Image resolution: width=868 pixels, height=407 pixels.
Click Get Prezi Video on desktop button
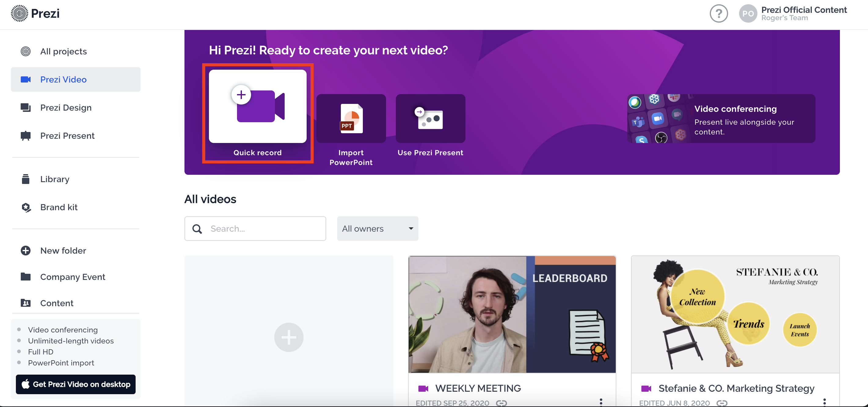click(75, 384)
